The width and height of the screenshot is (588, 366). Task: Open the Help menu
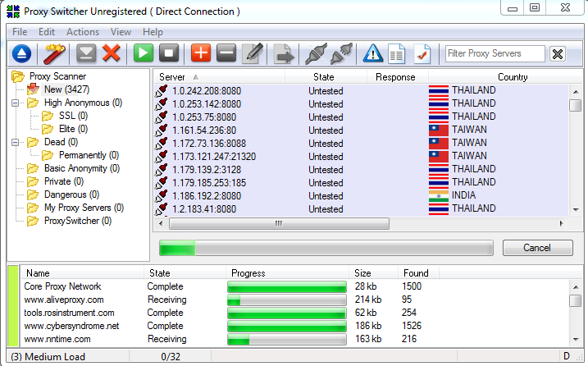[x=153, y=32]
